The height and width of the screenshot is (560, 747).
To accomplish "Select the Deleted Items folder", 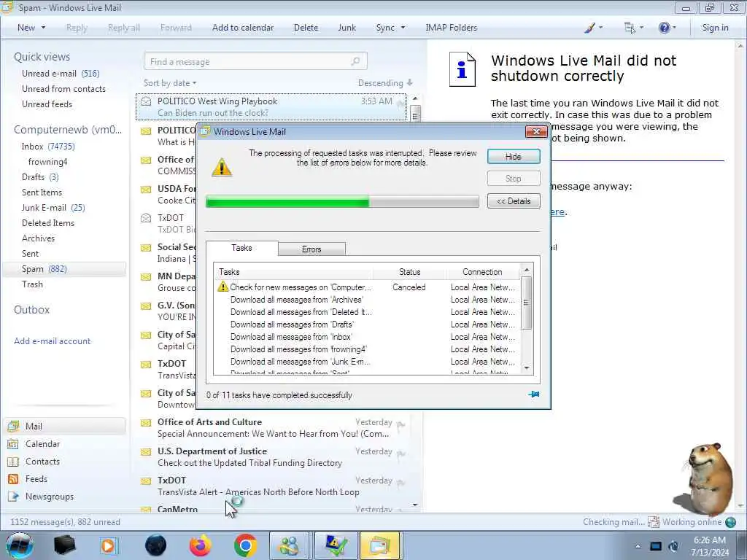I will [x=48, y=223].
